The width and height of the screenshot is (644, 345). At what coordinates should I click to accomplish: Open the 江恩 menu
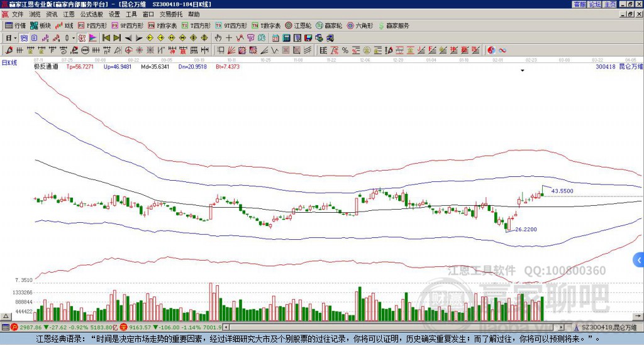[69, 14]
